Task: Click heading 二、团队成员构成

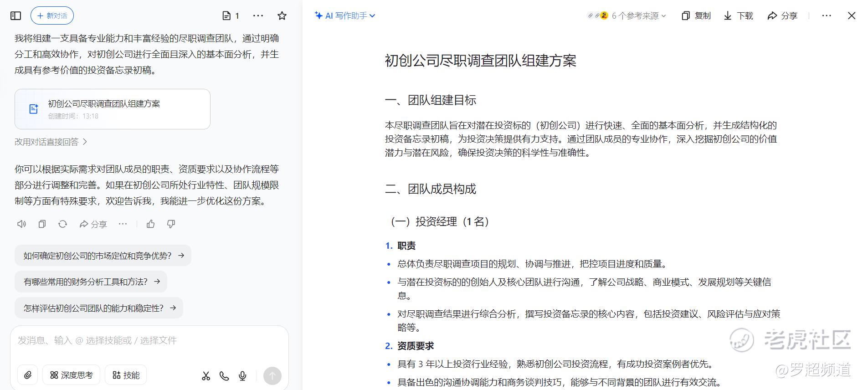Action: point(431,189)
